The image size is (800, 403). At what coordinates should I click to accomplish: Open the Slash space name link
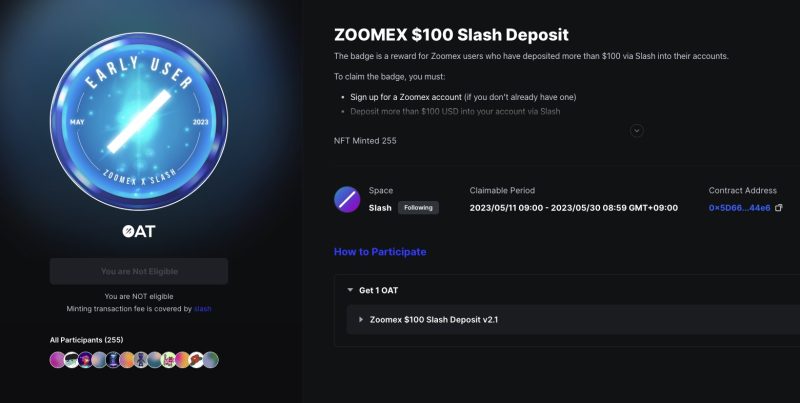pyautogui.click(x=380, y=208)
